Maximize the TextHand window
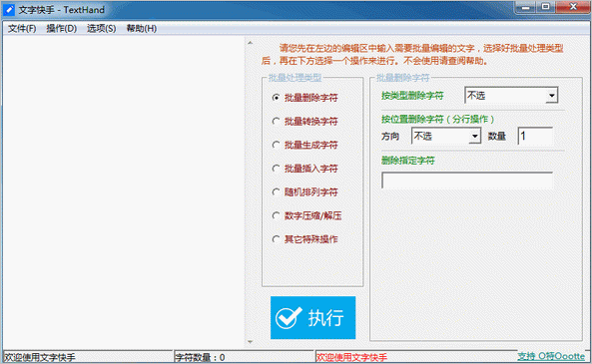 (x=545, y=7)
